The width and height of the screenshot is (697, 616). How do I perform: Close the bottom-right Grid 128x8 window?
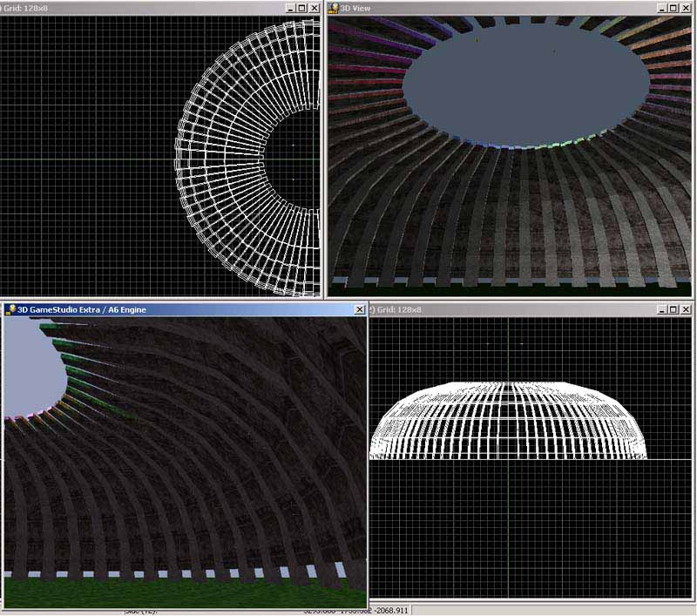[687, 309]
